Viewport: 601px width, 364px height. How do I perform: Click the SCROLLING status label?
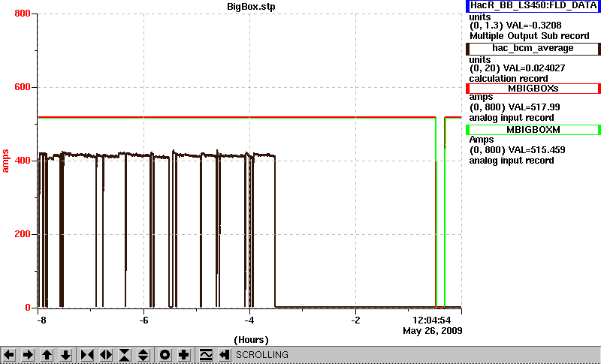[x=262, y=355]
